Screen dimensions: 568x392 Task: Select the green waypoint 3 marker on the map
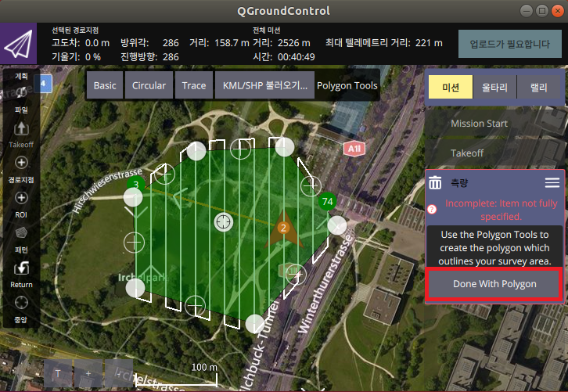(x=136, y=185)
